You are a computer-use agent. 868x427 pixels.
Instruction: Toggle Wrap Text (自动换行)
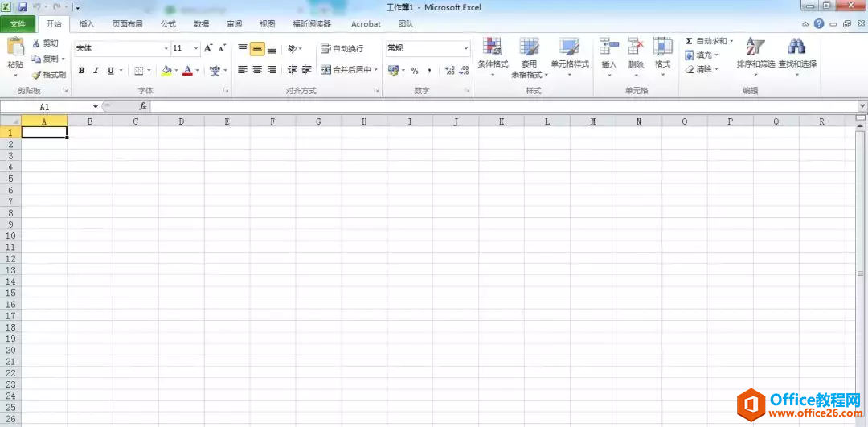point(342,49)
